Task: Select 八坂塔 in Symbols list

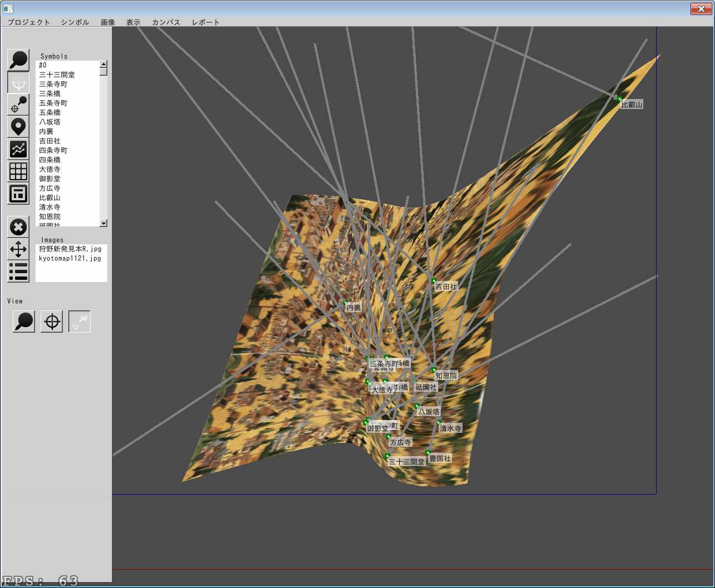Action: (67, 122)
